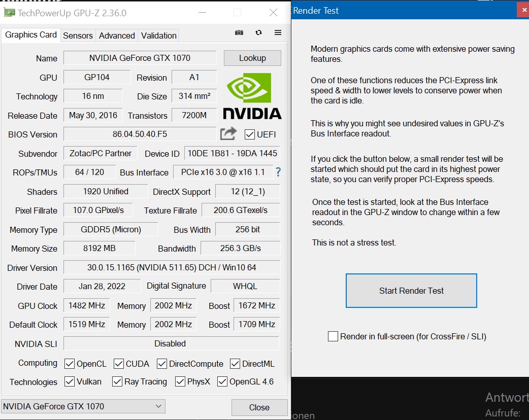Close the GPU-Z window with X
The image size is (529, 420).
click(273, 13)
